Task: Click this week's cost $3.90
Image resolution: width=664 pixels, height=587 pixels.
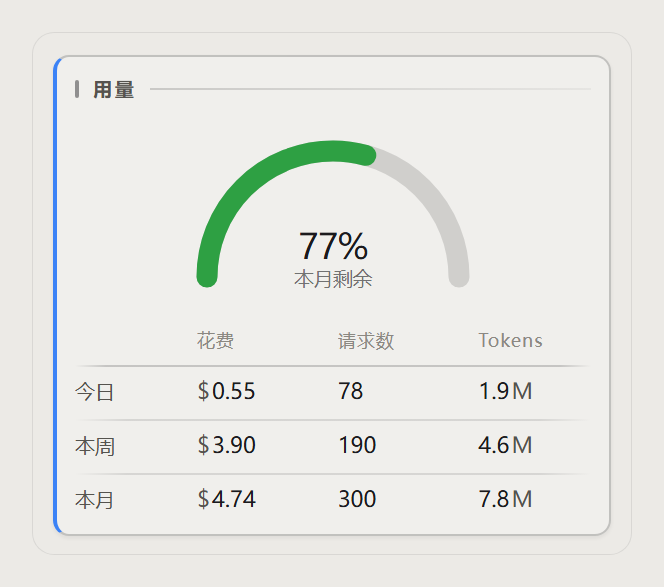Action: 226,445
